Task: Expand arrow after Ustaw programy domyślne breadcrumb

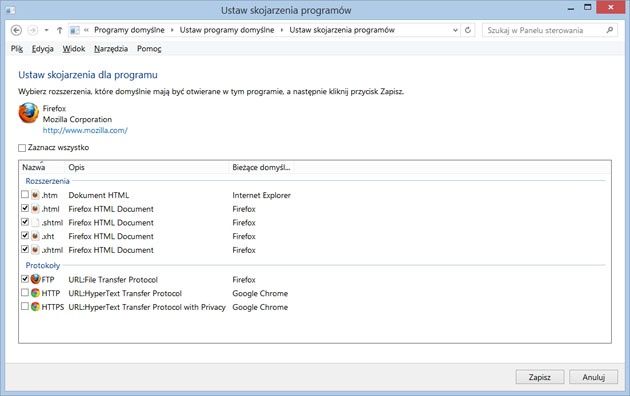Action: coord(282,30)
